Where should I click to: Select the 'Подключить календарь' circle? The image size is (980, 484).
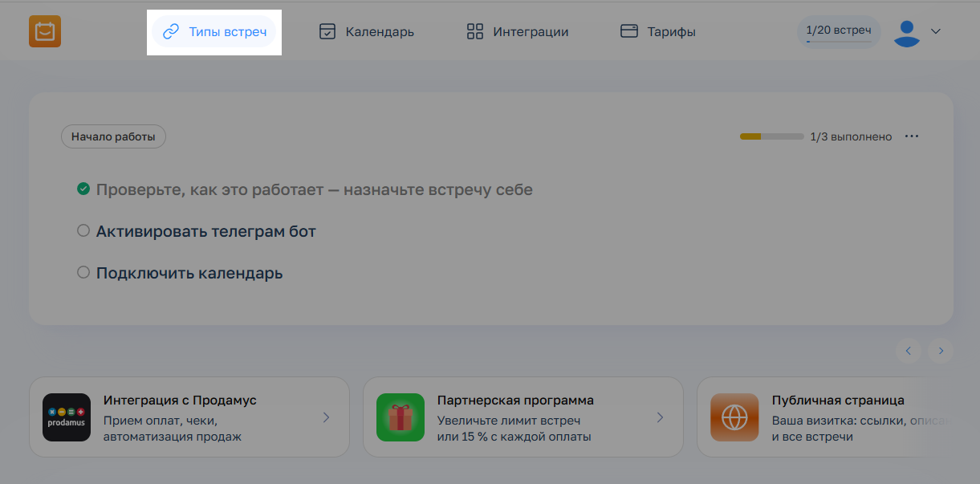click(83, 273)
